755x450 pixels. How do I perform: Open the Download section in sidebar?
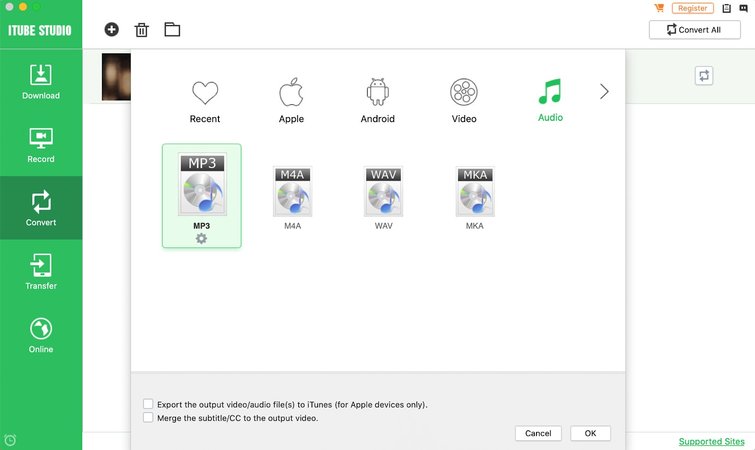[41, 81]
